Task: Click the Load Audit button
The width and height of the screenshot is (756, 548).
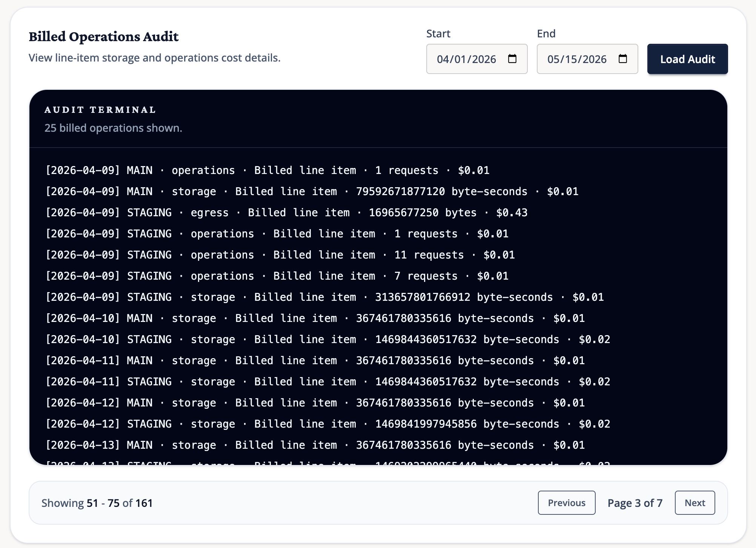Action: [687, 59]
